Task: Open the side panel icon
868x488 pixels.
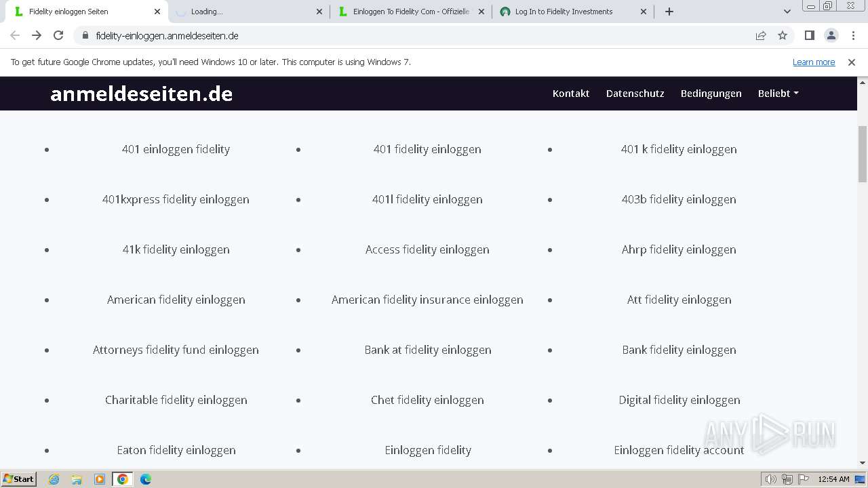Action: point(809,35)
